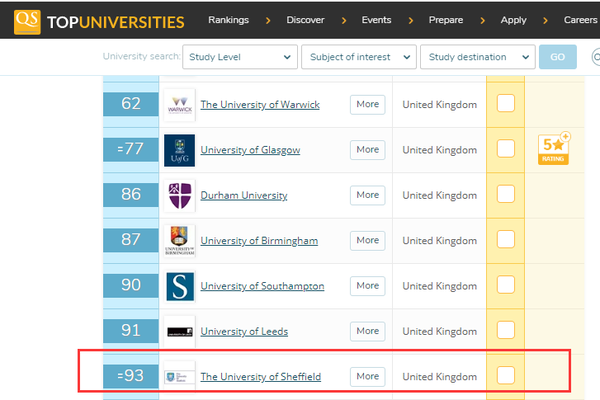This screenshot has height=400, width=600.
Task: Tick the compare checkbox for University of Sheffield
Action: tap(505, 376)
